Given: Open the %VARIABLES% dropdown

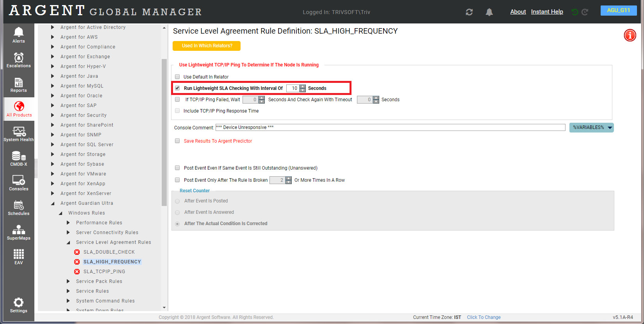Looking at the screenshot, I should click(591, 127).
